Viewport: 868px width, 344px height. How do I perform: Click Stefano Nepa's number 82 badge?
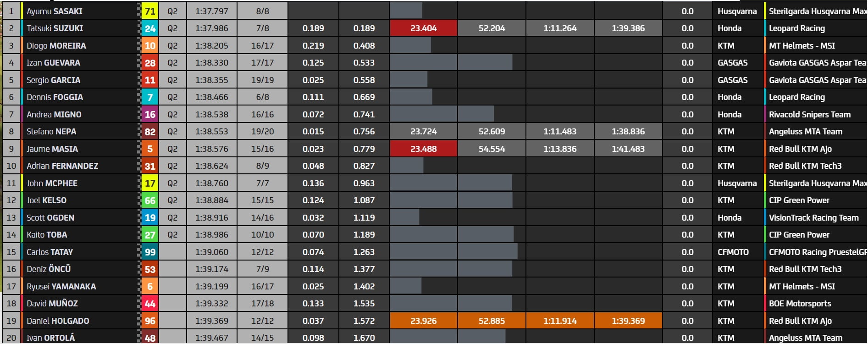150,132
